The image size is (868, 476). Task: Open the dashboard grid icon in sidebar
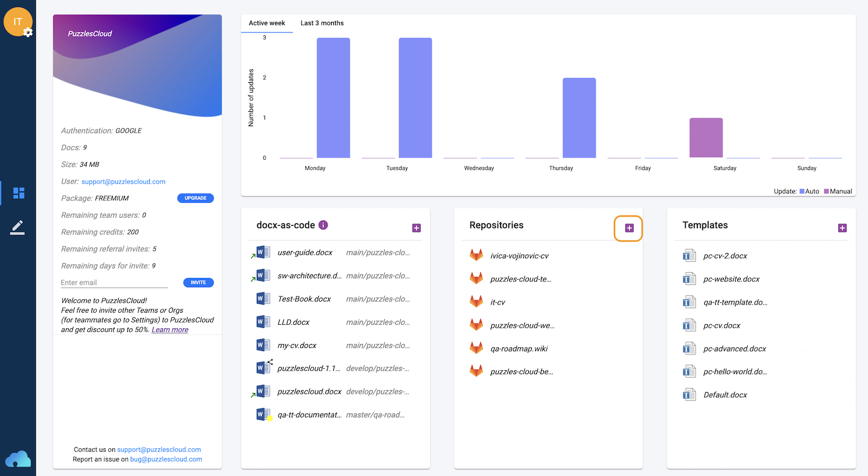19,193
